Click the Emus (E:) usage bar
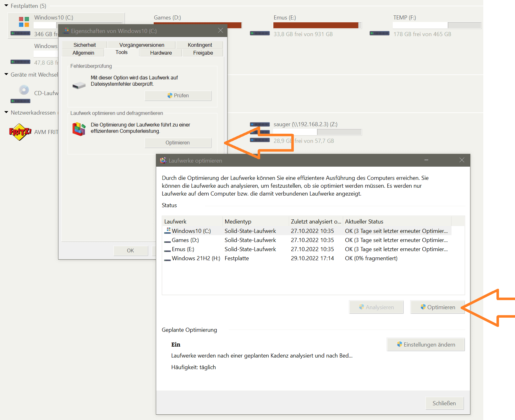This screenshot has width=515, height=420. click(317, 25)
